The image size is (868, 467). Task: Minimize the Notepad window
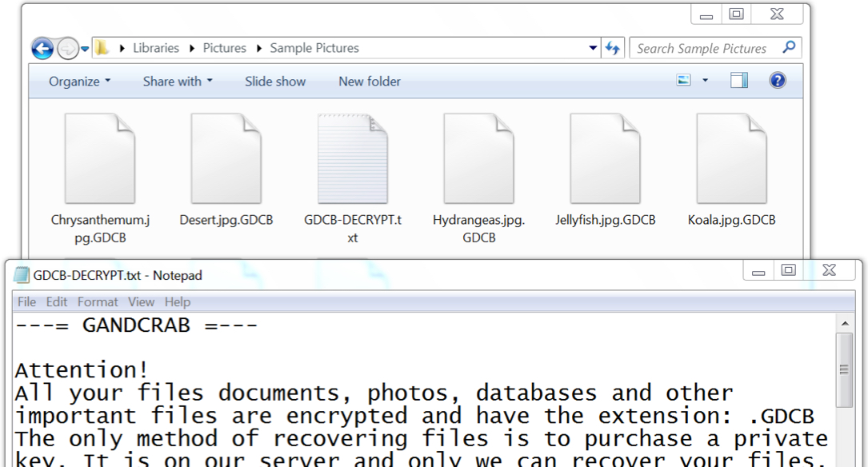coord(758,271)
